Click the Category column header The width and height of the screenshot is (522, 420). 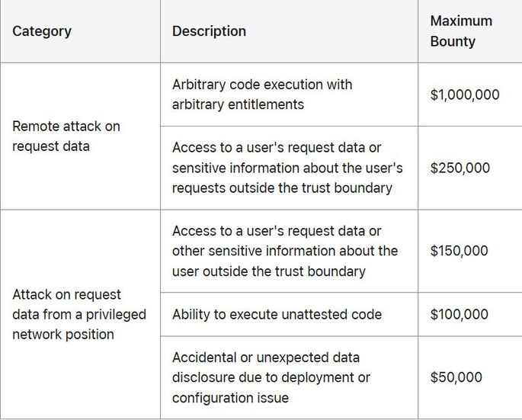pos(42,31)
